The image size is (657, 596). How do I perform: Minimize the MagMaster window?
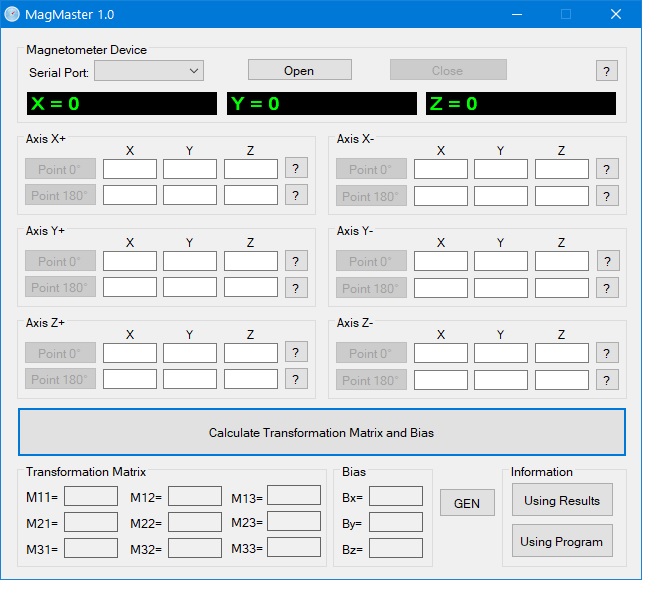(517, 14)
